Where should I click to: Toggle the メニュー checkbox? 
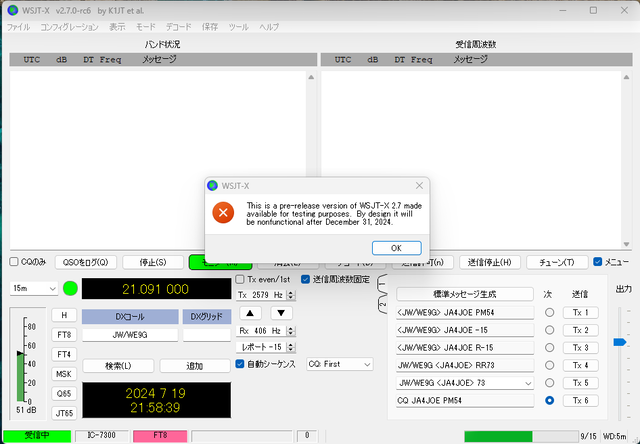click(x=598, y=262)
